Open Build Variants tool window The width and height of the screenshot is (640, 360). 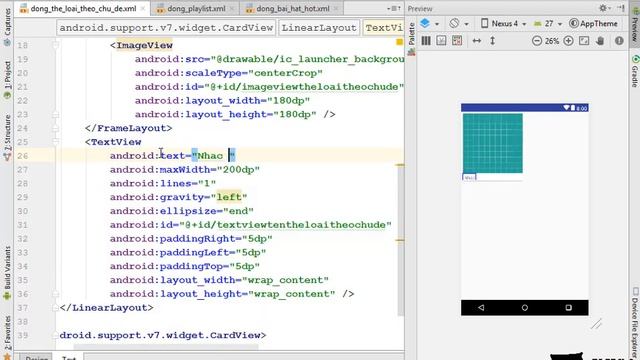[7, 273]
